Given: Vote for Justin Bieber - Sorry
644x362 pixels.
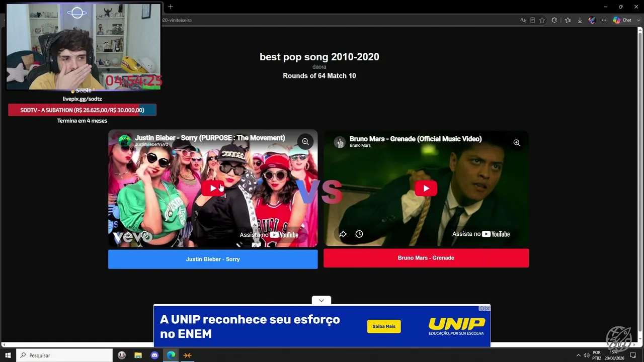Looking at the screenshot, I should tap(213, 259).
